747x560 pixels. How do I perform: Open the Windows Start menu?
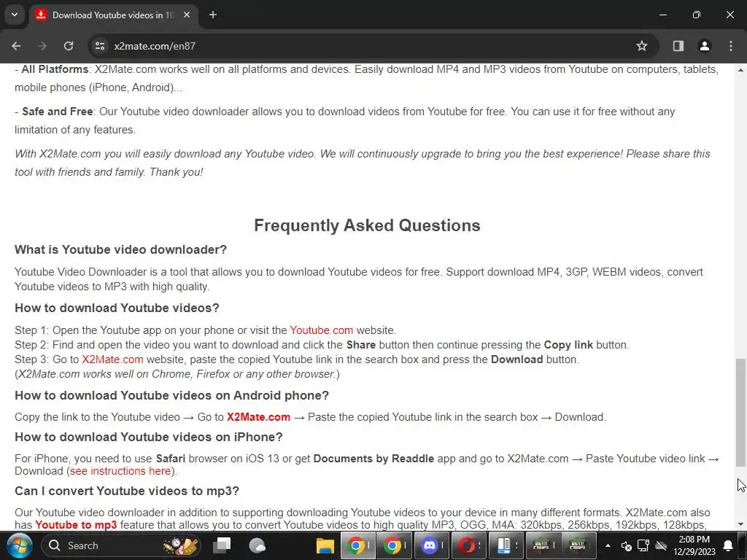coord(19,545)
